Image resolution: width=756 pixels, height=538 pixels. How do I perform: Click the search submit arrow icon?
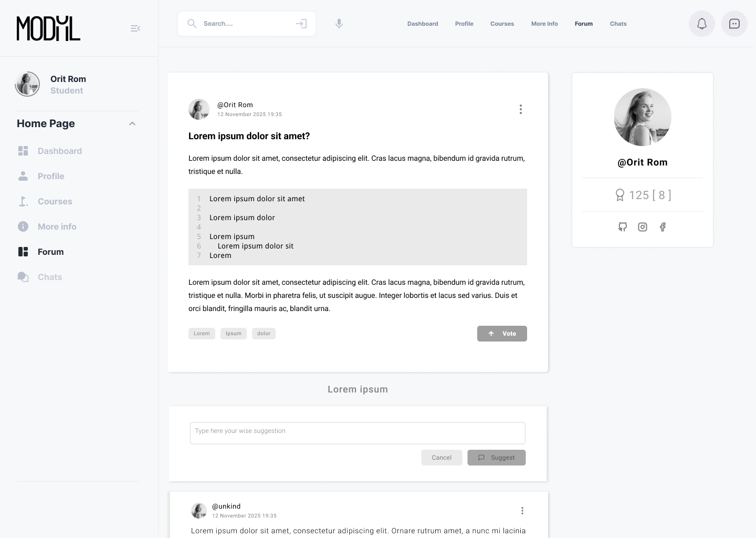coord(301,24)
